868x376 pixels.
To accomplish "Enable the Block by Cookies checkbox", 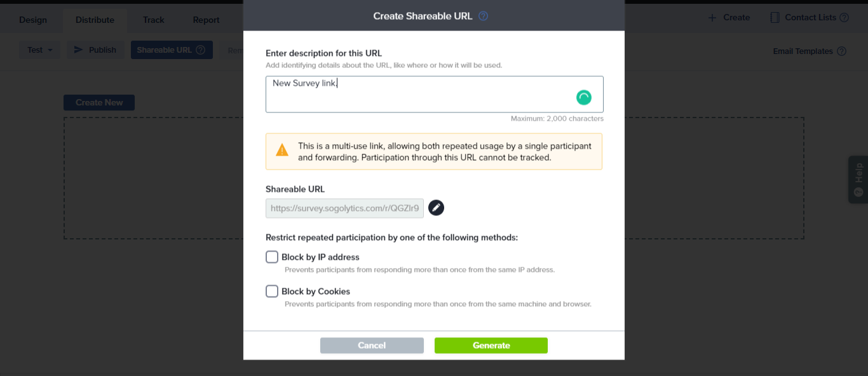I will [272, 292].
